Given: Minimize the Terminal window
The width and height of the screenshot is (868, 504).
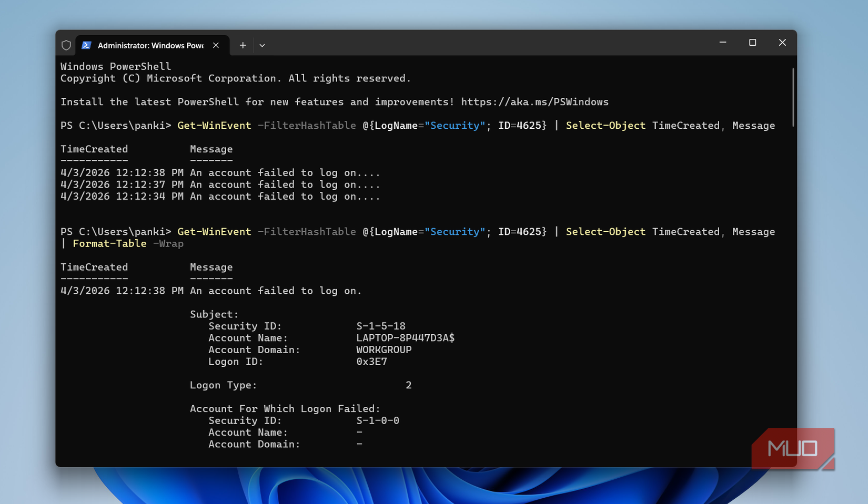Looking at the screenshot, I should tap(723, 43).
